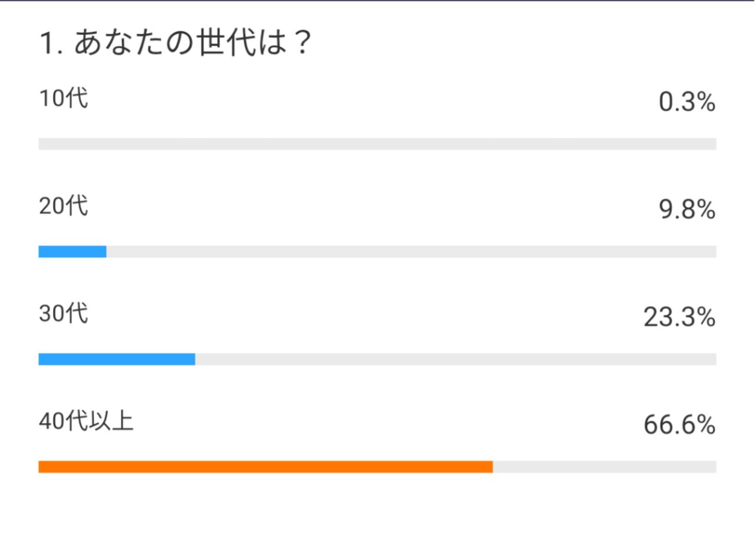
Task: Click the blue filled bar for 30代
Action: (117, 359)
